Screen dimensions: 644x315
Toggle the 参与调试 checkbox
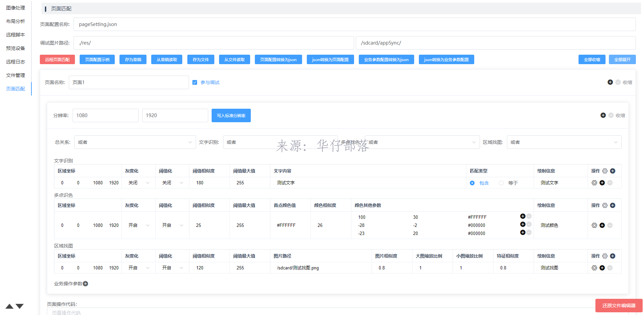coord(195,82)
